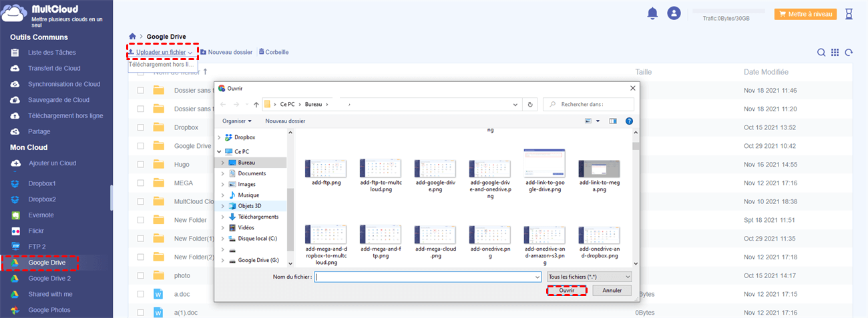Collapse Ce PC node in dialog tree
Screen dimensions: 868x318
219,151
